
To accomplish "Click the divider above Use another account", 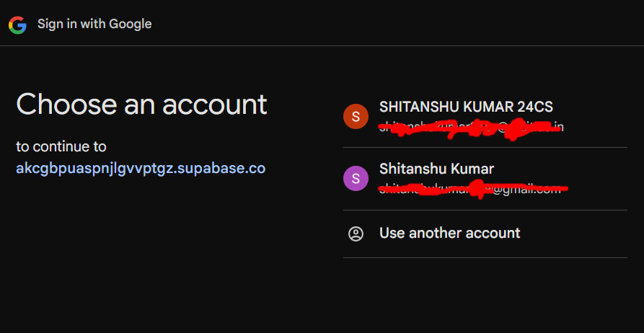I will click(485, 210).
